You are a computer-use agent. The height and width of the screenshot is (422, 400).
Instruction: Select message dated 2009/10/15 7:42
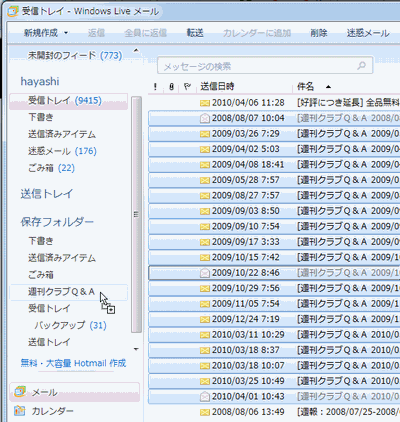click(274, 257)
